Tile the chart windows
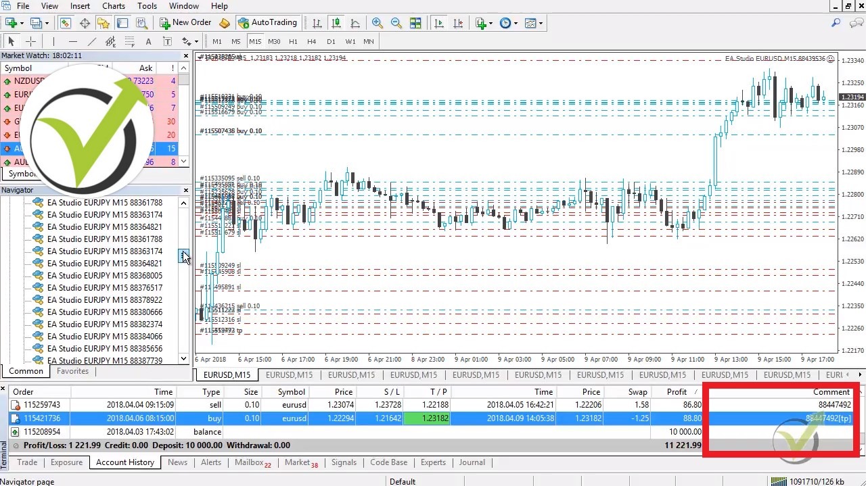This screenshot has width=868, height=486. 415,22
